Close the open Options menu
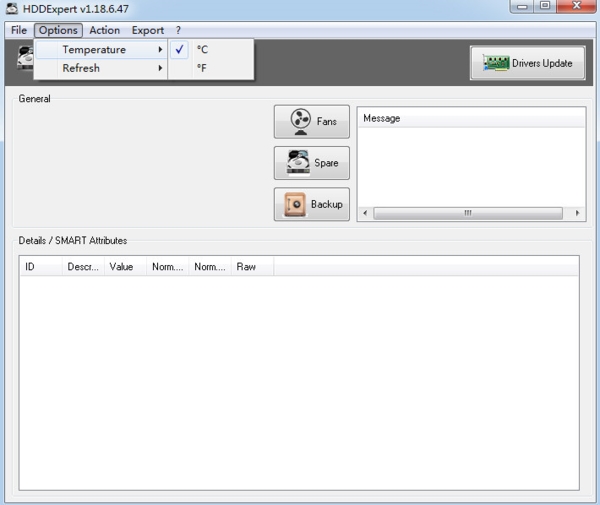600x505 pixels. pos(58,30)
